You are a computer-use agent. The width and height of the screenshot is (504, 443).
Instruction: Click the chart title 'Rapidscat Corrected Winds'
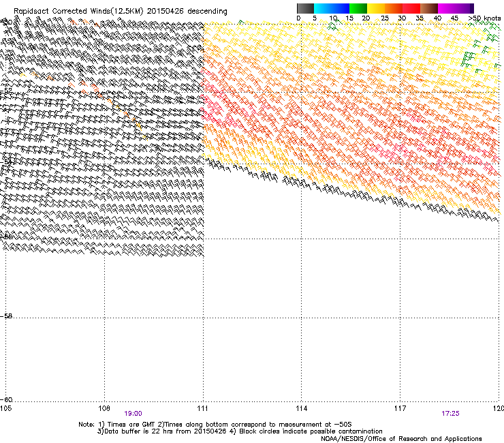61,11
